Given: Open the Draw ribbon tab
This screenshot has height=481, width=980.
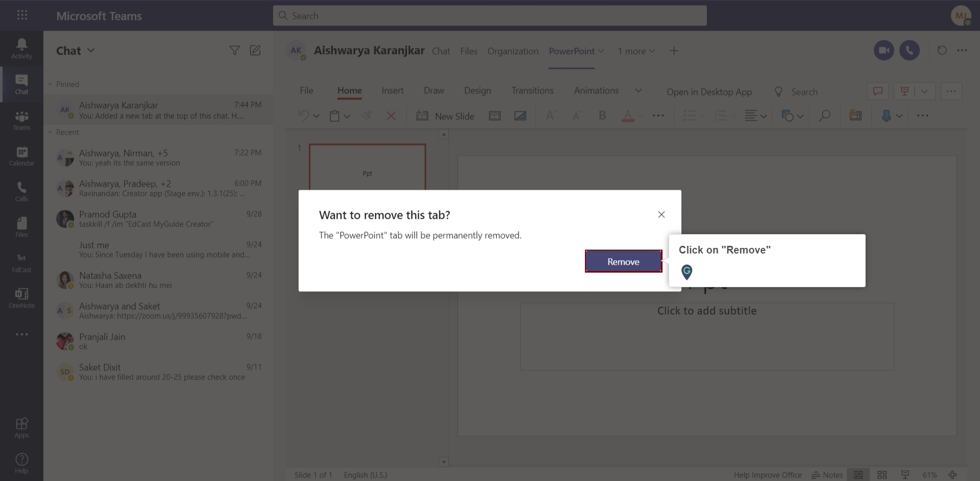Looking at the screenshot, I should pos(434,90).
